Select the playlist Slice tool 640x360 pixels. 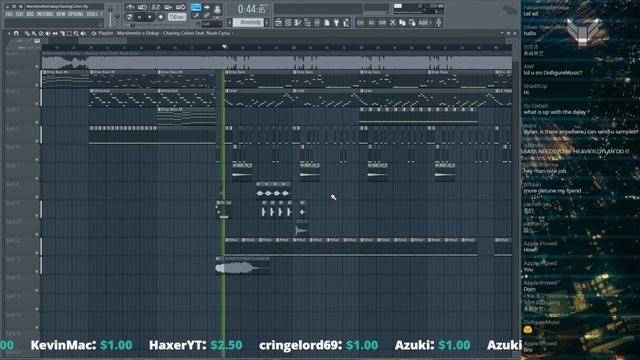pos(63,33)
